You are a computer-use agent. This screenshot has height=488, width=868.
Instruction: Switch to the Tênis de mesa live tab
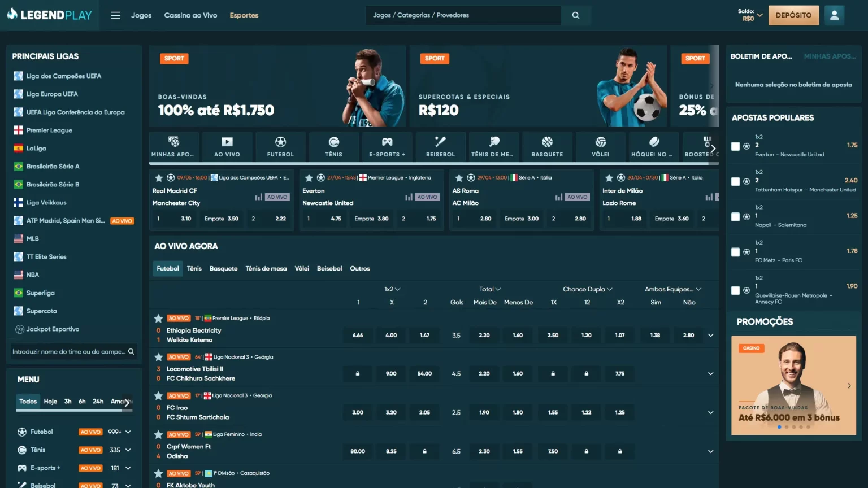pos(266,269)
